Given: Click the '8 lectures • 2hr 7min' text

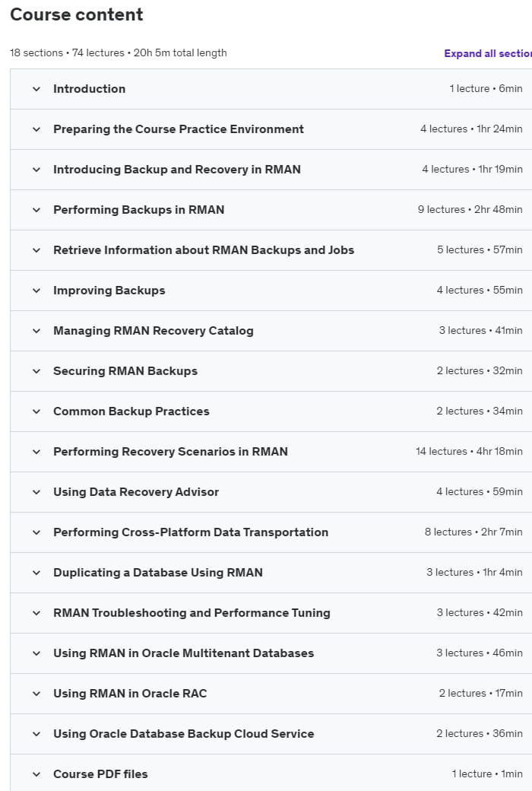Looking at the screenshot, I should (473, 532).
